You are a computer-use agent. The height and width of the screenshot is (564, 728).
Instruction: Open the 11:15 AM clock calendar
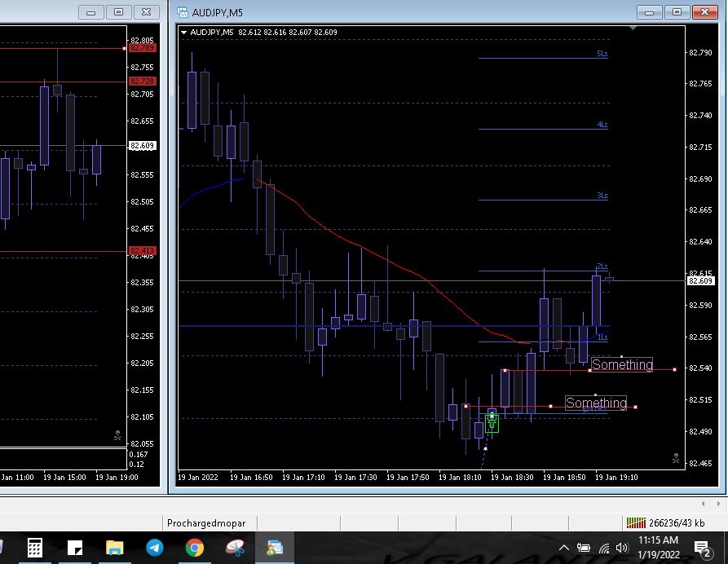659,547
